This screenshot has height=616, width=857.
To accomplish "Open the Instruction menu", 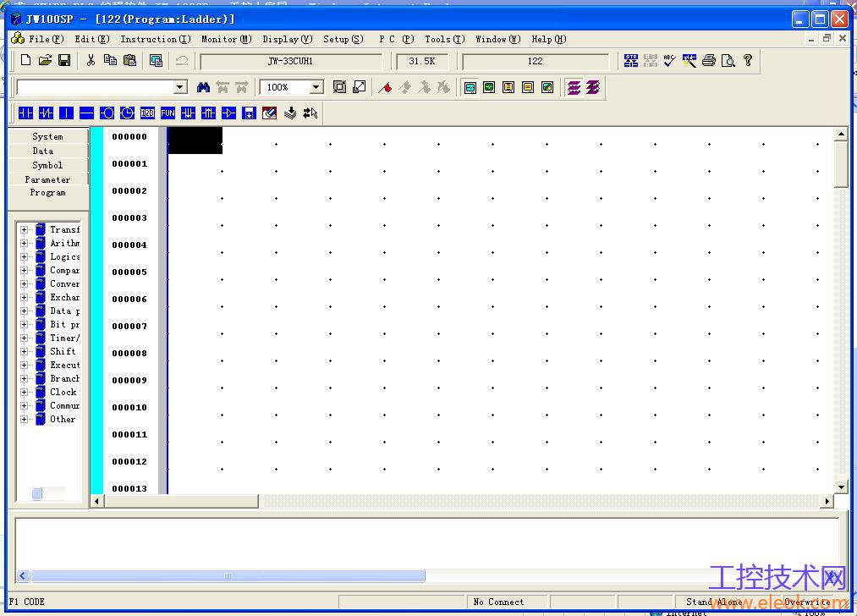I will 155,39.
